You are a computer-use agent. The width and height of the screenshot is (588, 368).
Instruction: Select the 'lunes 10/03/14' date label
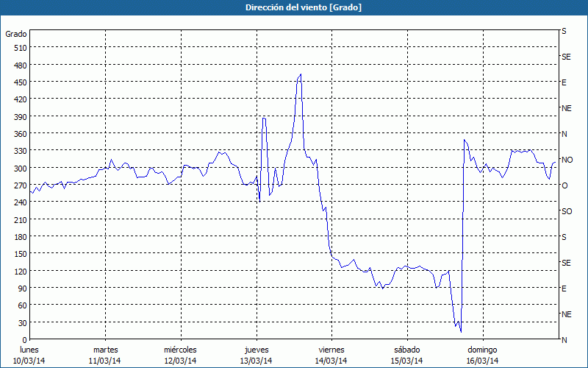coord(31,355)
